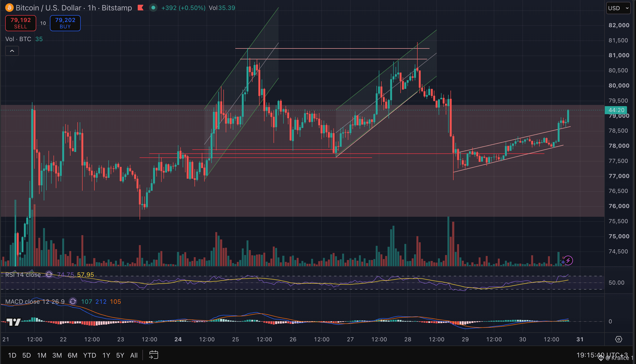Click the circular icon next to MACD close label
636x364 pixels.
click(x=73, y=301)
